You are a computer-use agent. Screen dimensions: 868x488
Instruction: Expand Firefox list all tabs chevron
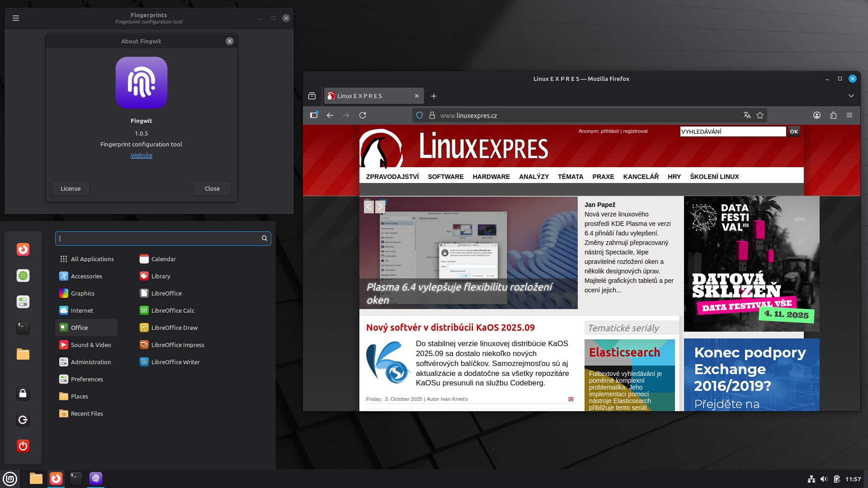(x=851, y=96)
